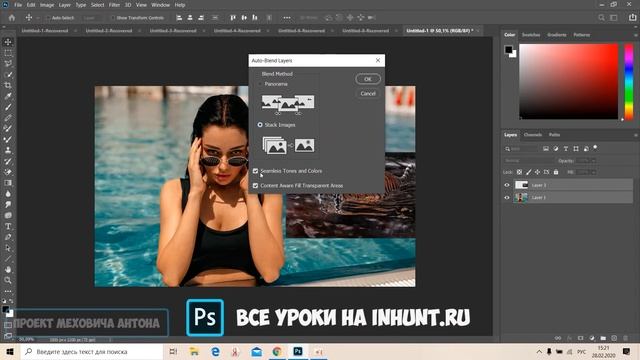
Task: Click Cancel in Auto-Blend Layers dialog
Action: tap(368, 93)
